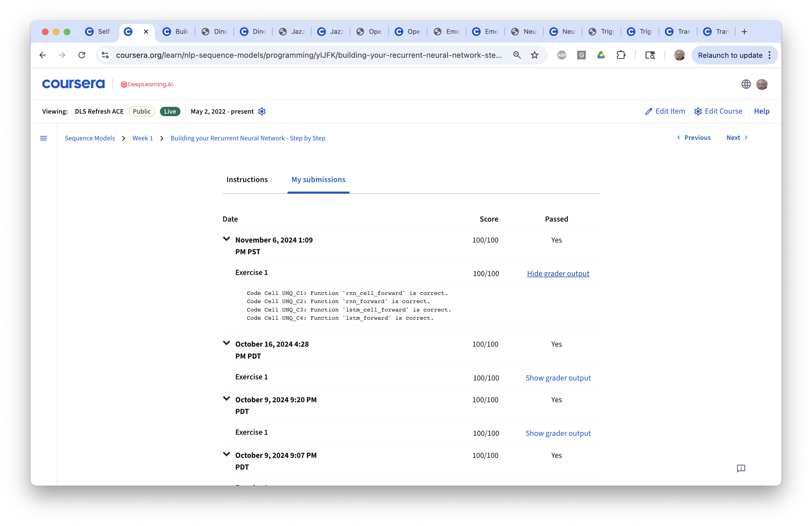Hide grader output for November submission
Viewport: 812px width, 526px height.
pyautogui.click(x=558, y=274)
